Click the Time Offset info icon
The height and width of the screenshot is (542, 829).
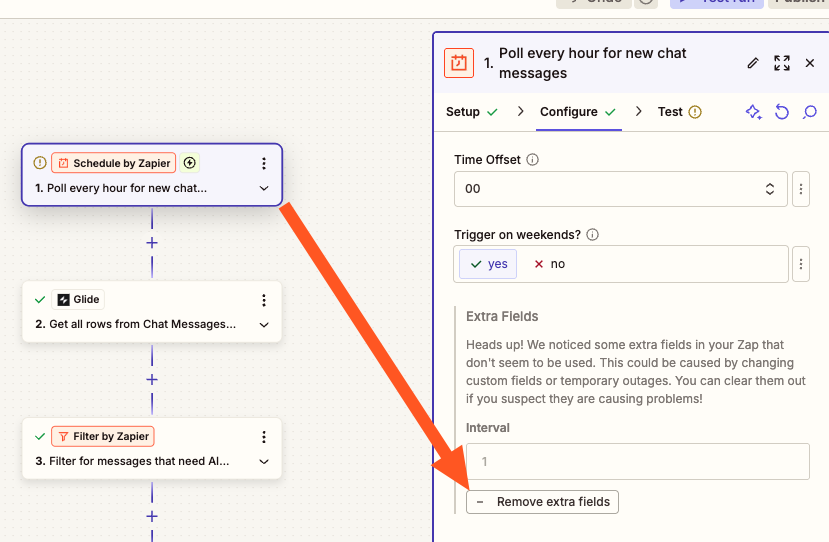tap(533, 160)
